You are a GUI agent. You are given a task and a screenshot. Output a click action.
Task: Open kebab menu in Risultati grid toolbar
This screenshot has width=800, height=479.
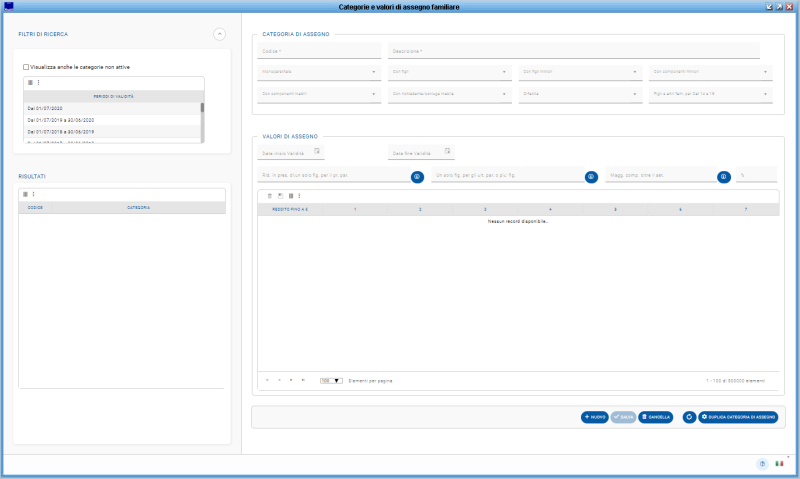pyautogui.click(x=34, y=194)
